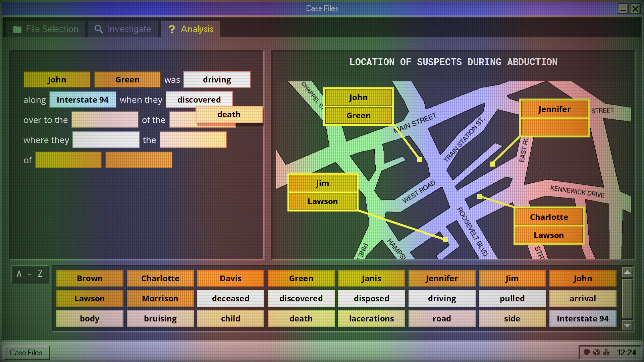Screen dimensions: 644x362
Task: Click the folder icon on File Selection tab
Action: coord(16,29)
